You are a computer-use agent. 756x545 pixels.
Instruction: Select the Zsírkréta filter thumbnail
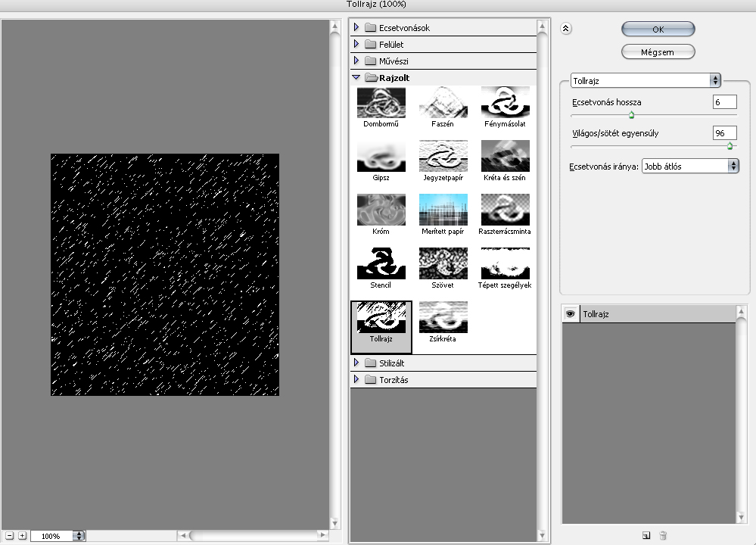pos(443,317)
